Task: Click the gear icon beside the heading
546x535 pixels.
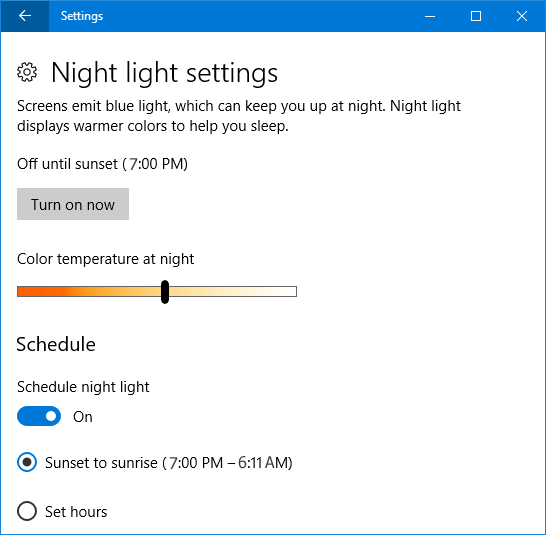Action: pyautogui.click(x=27, y=72)
